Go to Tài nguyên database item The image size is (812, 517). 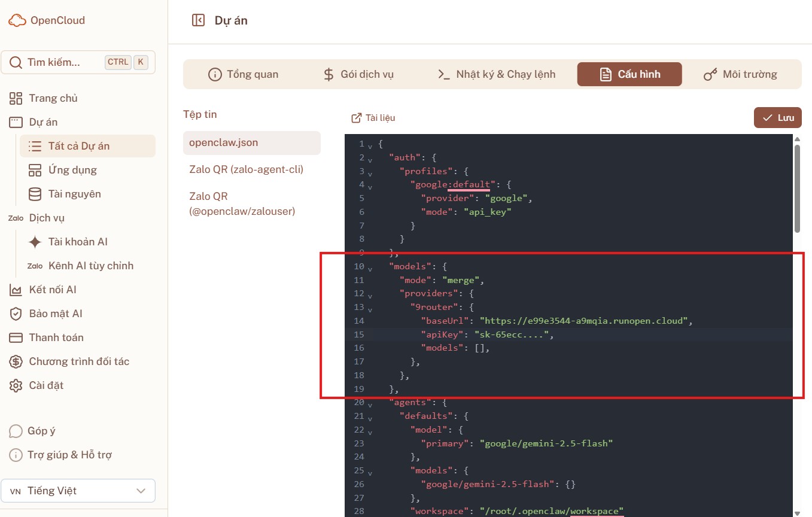(x=74, y=194)
